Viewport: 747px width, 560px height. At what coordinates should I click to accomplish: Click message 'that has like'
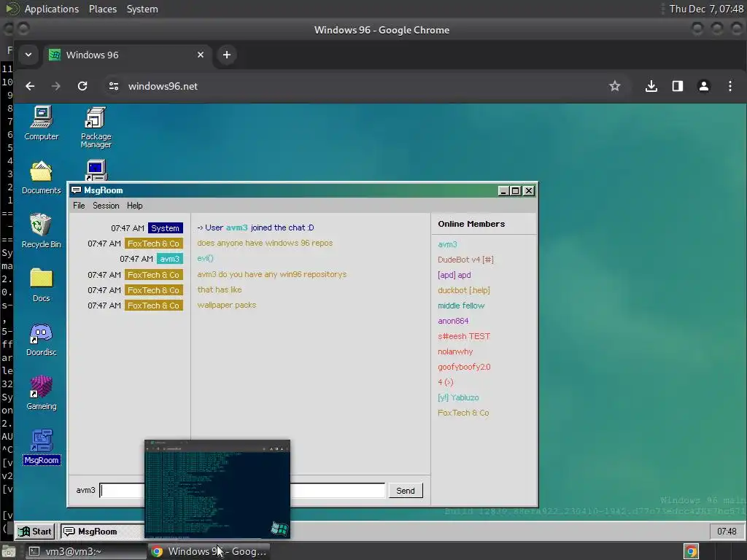tap(219, 289)
